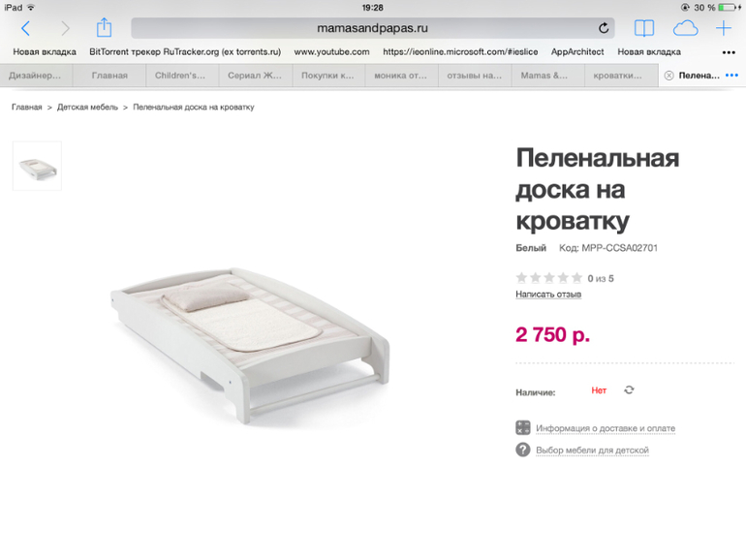Click the availability refresh icon next to Нет
This screenshot has height=560, width=746.
pos(629,390)
